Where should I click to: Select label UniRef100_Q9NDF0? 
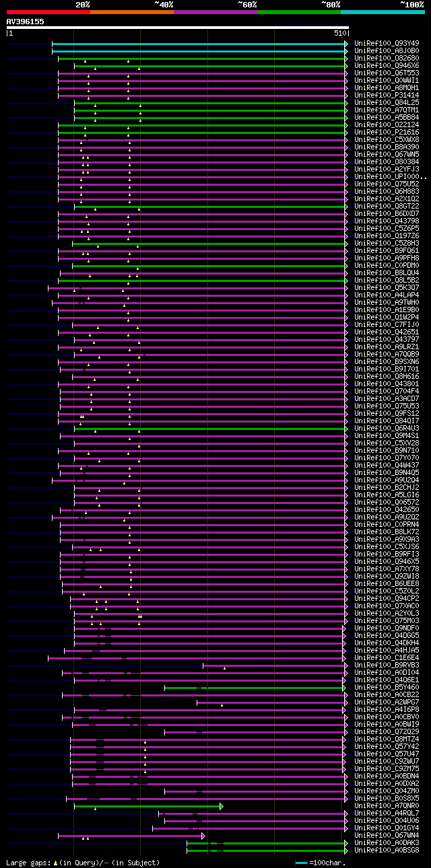tap(387, 628)
